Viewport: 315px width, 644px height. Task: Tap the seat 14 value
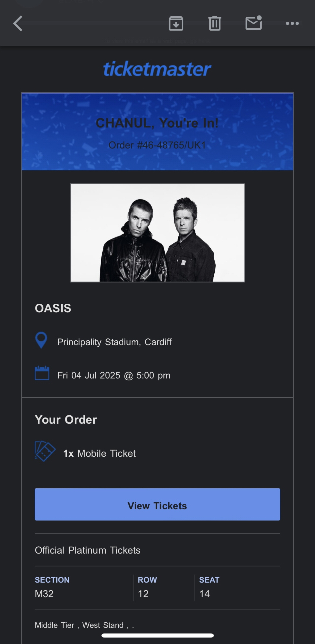pos(205,594)
